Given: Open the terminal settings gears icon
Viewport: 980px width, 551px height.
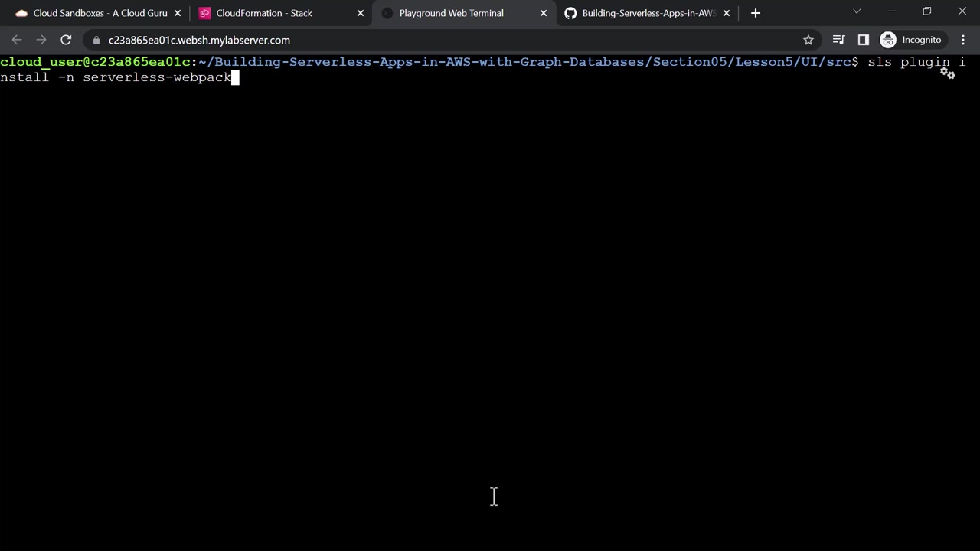Looking at the screenshot, I should (x=948, y=73).
